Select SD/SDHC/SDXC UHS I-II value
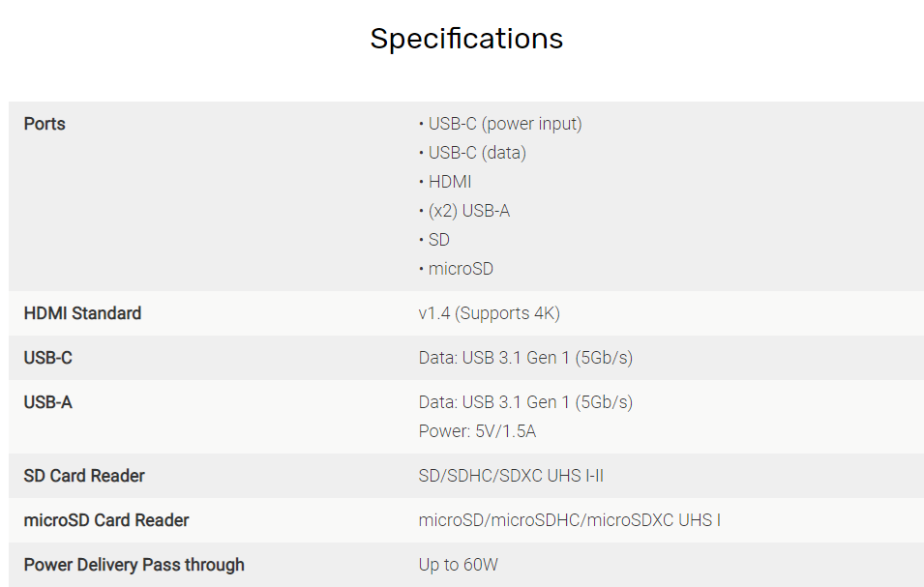The height and width of the screenshot is (587, 924). [x=511, y=476]
